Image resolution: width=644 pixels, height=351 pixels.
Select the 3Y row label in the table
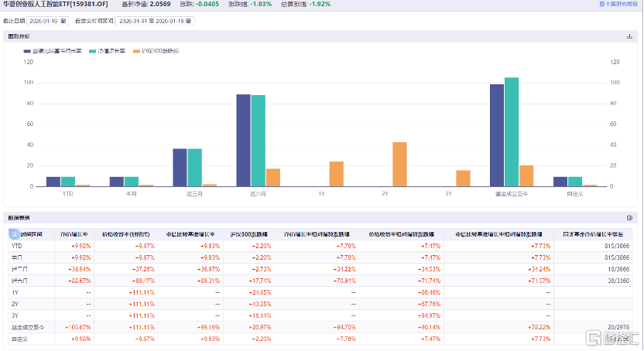(15, 315)
